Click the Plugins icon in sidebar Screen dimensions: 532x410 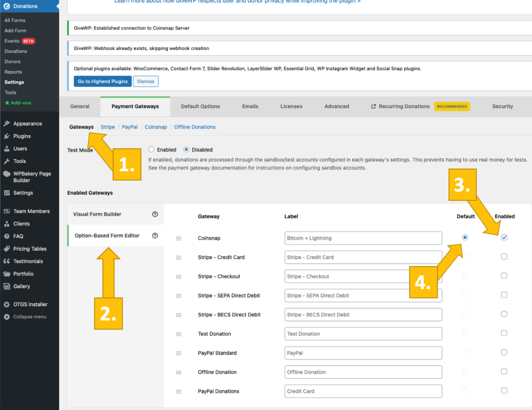7,136
